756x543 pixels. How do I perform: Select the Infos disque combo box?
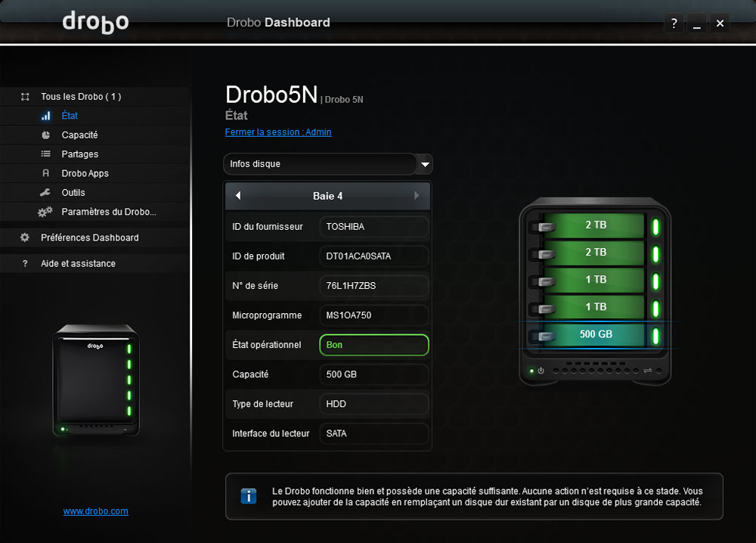[x=328, y=164]
